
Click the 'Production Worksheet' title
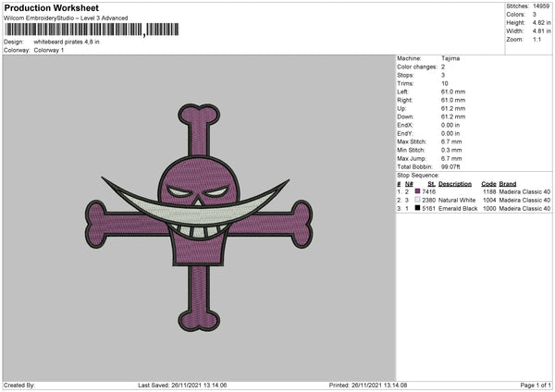pos(51,7)
